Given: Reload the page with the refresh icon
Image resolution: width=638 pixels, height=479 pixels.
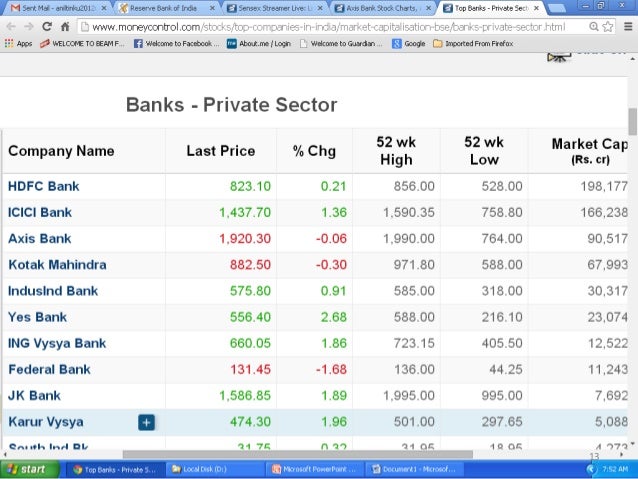Looking at the screenshot, I should point(47,27).
